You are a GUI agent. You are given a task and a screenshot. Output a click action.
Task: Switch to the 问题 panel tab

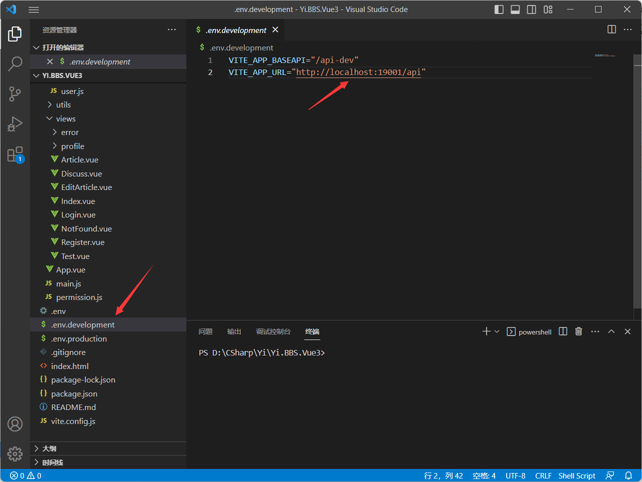(205, 331)
